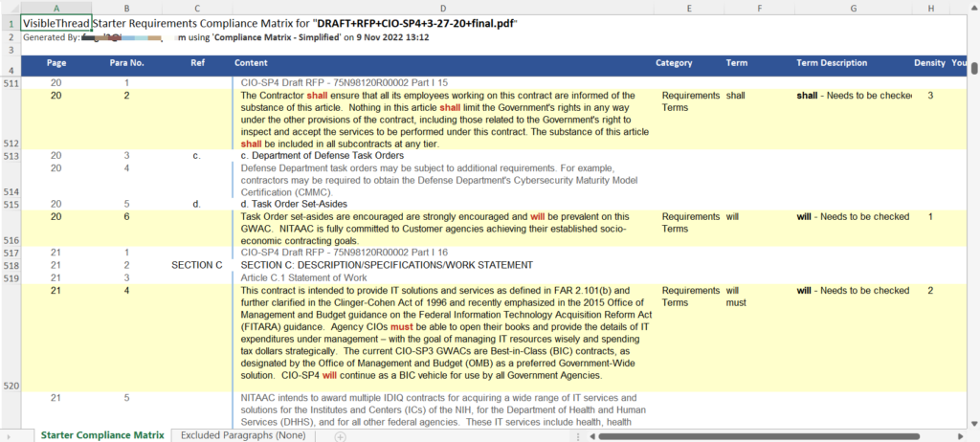The height and width of the screenshot is (442, 980).
Task: Click Para No. 6 cell in row 516
Action: tap(127, 229)
